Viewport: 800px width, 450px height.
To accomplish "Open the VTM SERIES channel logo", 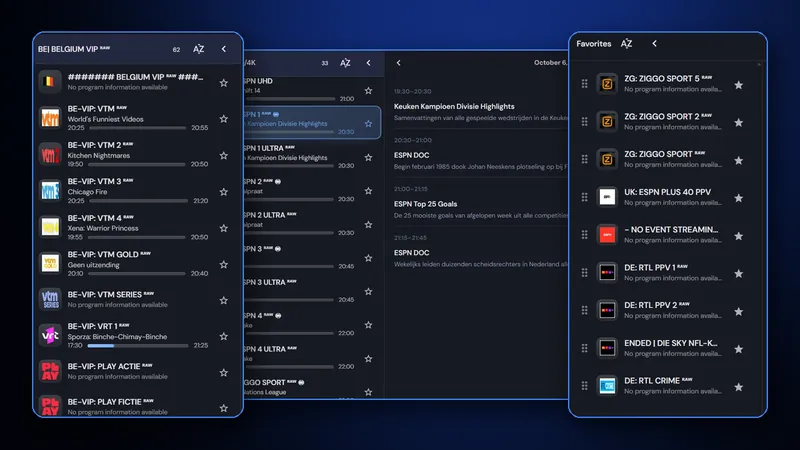I will tap(50, 299).
